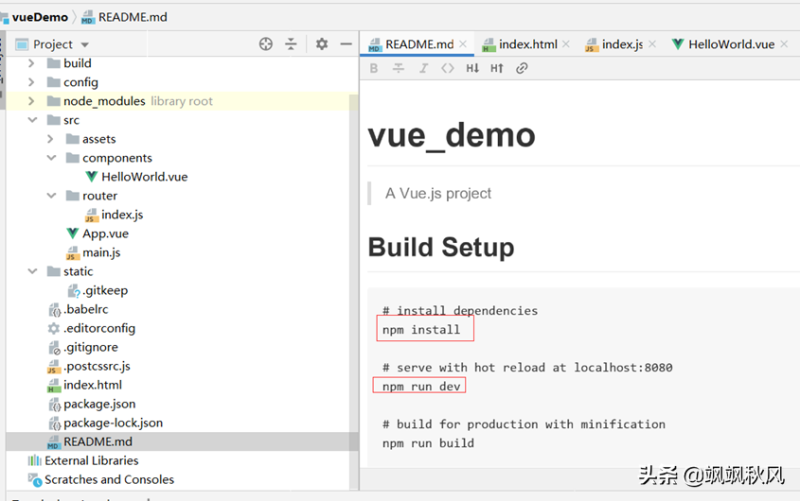Select package.json in the project tree
The width and height of the screenshot is (800, 501).
pyautogui.click(x=98, y=404)
